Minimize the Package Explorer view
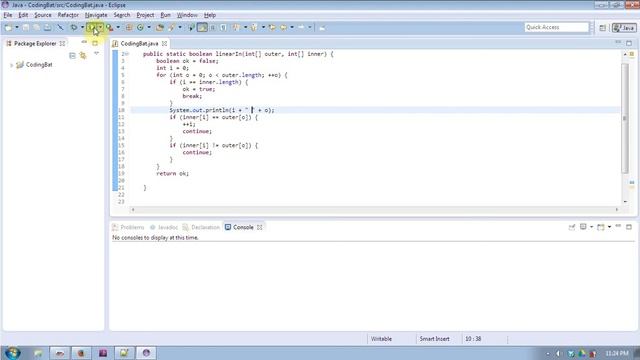This screenshot has width=640, height=360. 84,42
